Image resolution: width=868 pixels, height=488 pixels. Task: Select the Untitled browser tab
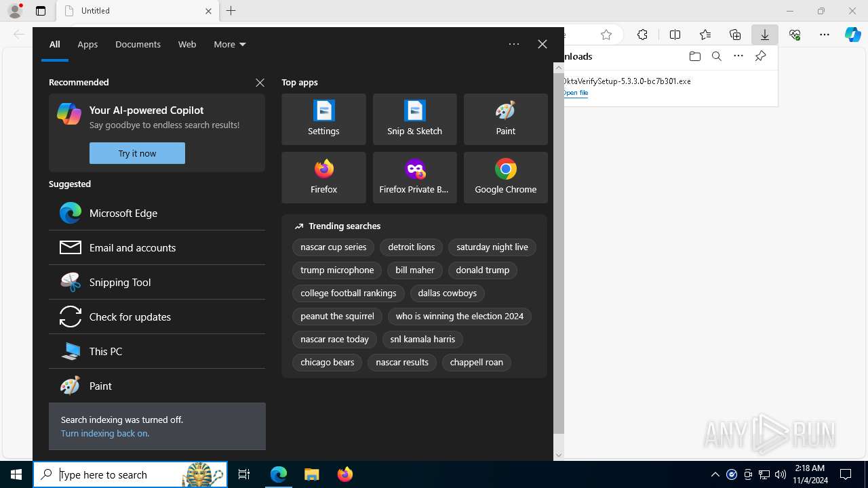coord(138,11)
